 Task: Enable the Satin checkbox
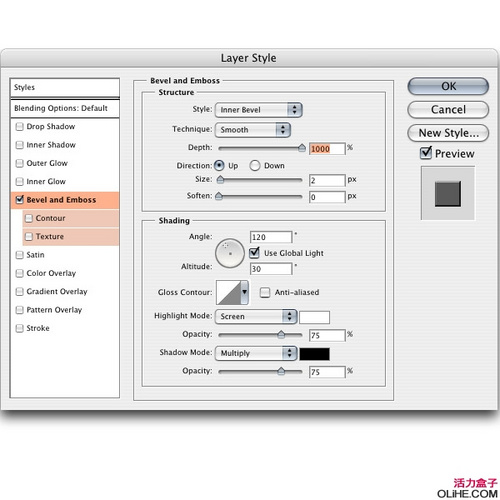(20, 255)
